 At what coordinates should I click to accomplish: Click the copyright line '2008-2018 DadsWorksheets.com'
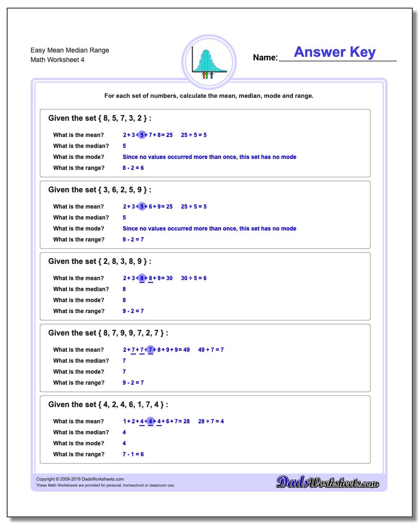click(80, 479)
